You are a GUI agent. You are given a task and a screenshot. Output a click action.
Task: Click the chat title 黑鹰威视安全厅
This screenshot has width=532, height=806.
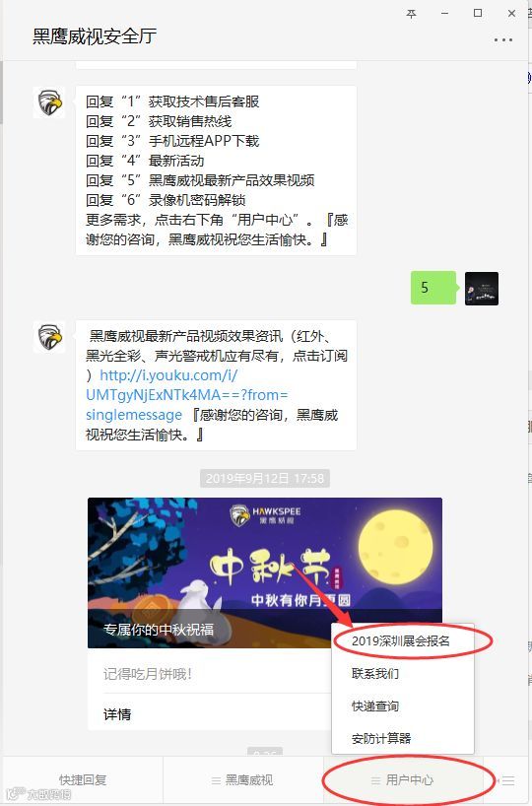[95, 36]
